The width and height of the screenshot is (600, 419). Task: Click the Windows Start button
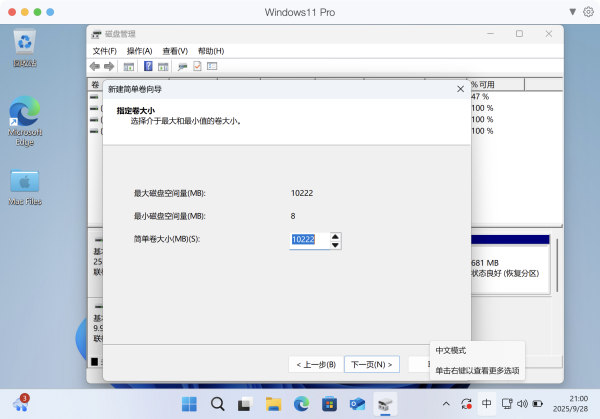pos(189,404)
